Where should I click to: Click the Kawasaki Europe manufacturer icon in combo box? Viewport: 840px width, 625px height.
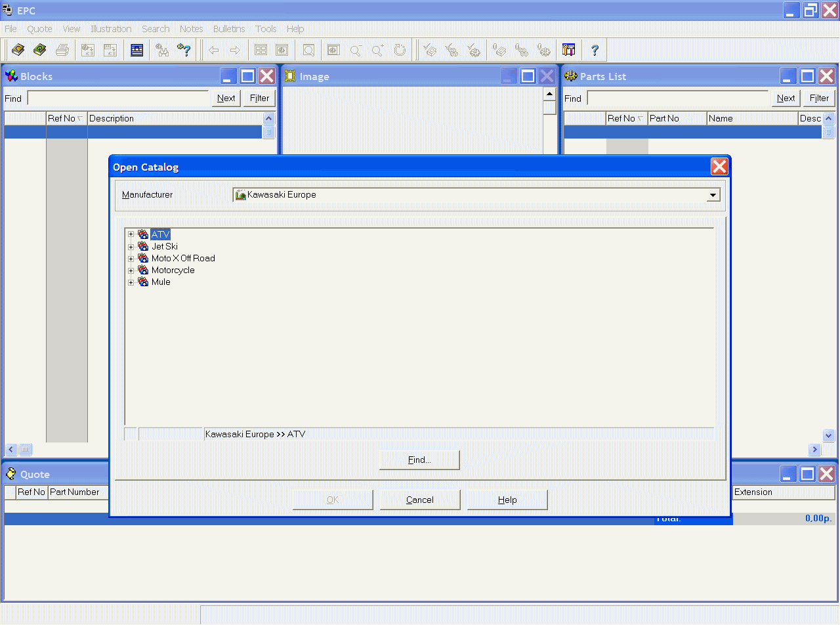click(241, 195)
